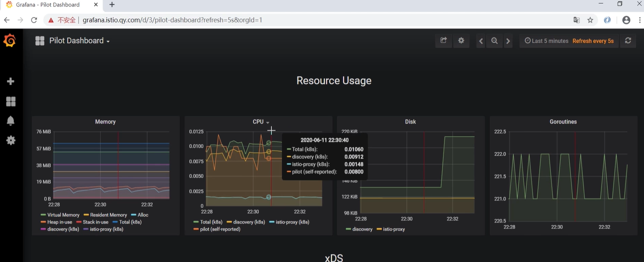Open the Dashboards grid icon in sidebar

click(x=11, y=102)
